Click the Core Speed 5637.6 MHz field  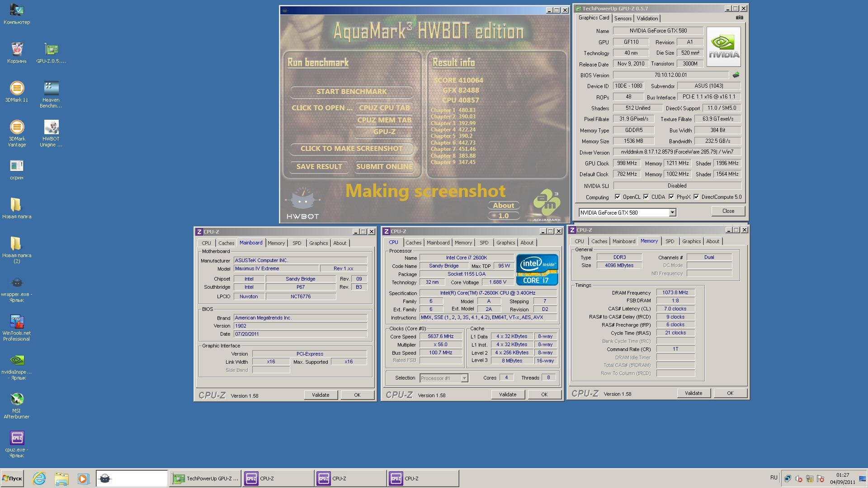441,336
